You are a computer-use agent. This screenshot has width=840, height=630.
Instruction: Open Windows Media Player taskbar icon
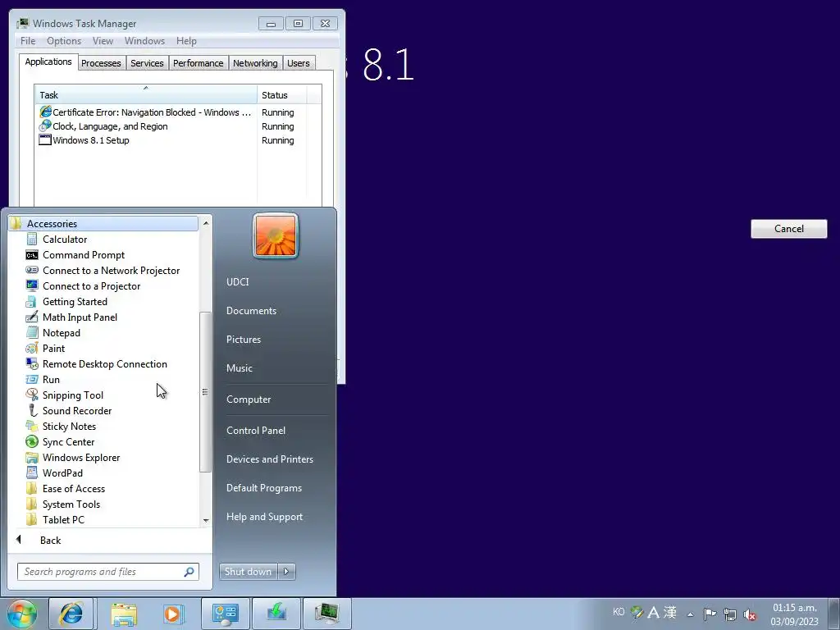(173, 614)
